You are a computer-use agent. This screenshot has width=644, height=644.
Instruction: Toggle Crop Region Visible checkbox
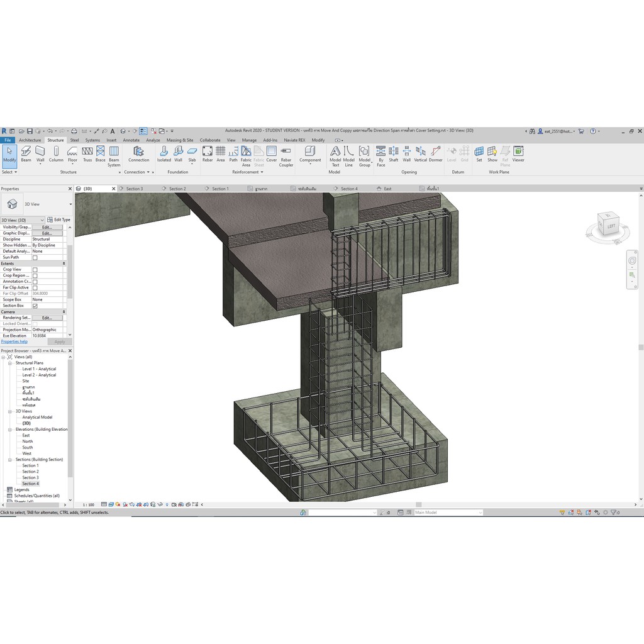(35, 276)
